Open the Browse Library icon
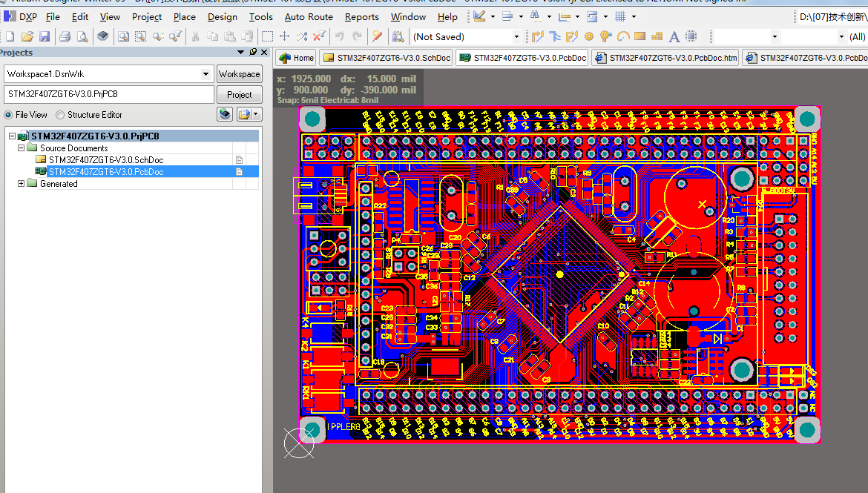Image resolution: width=868 pixels, height=493 pixels. 398,36
